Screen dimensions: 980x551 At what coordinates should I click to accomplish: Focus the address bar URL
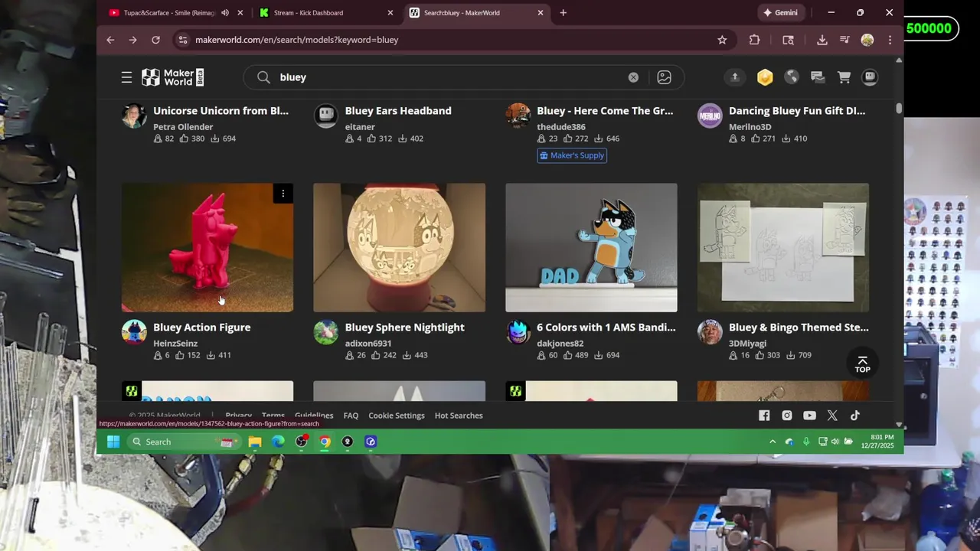click(x=297, y=40)
